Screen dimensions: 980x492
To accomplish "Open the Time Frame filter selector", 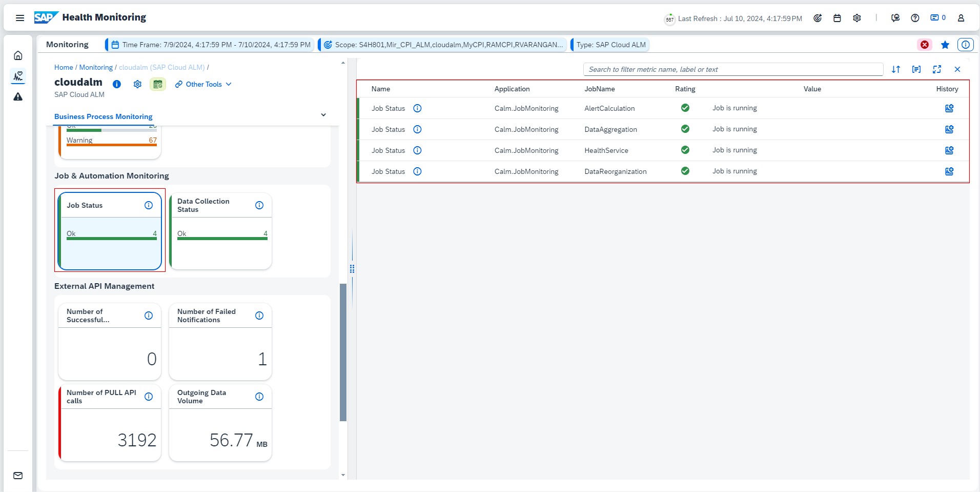I will 211,45.
